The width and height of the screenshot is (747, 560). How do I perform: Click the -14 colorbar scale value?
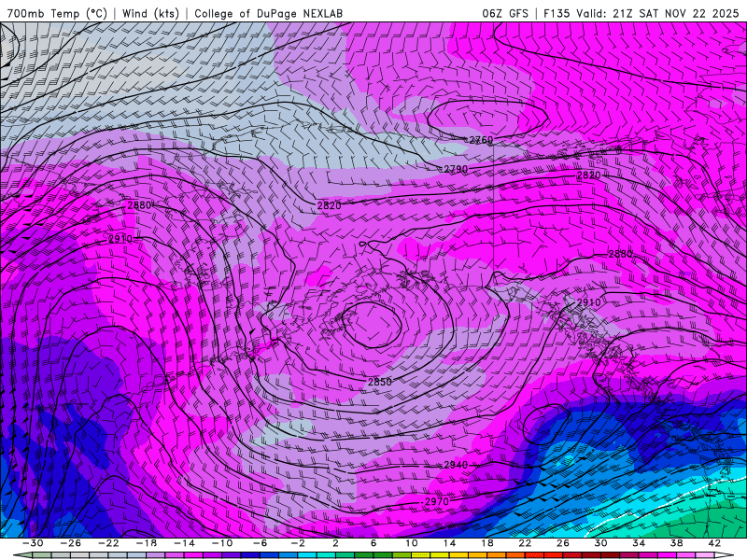[x=184, y=543]
